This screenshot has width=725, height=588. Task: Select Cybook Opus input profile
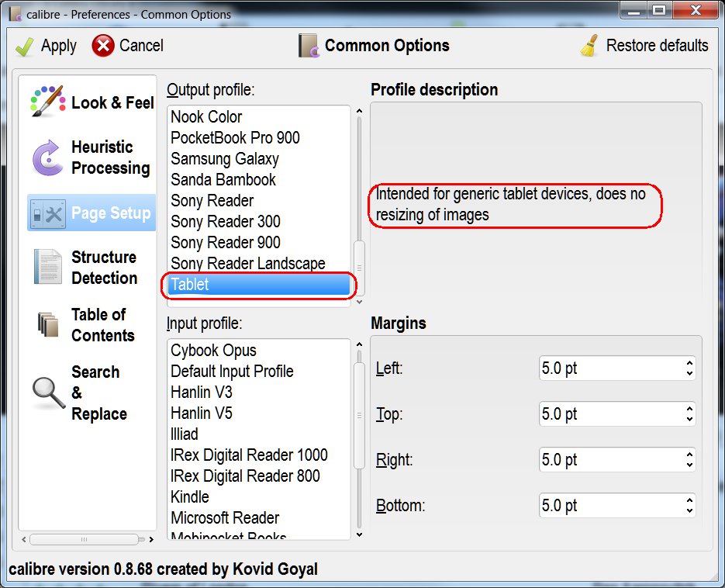coord(259,350)
